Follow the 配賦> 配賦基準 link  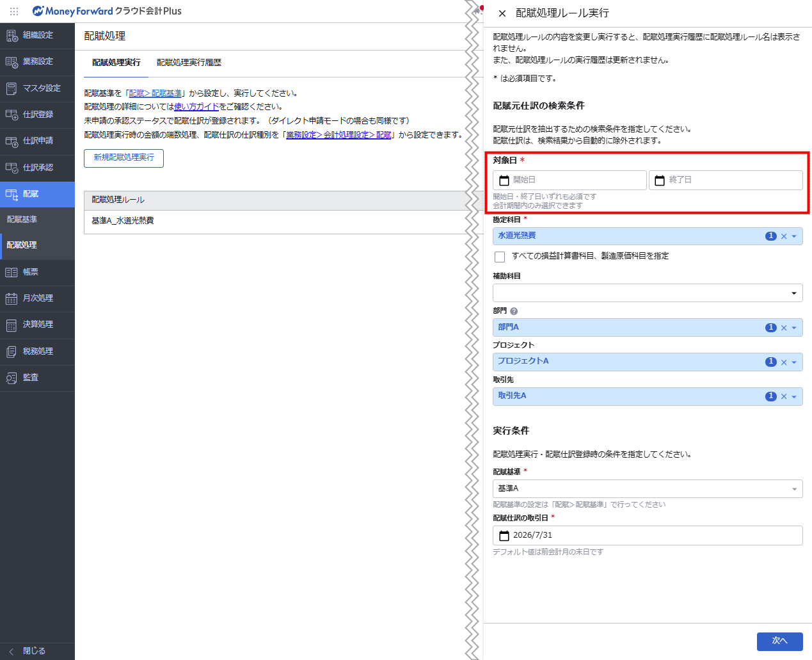pyautogui.click(x=155, y=93)
